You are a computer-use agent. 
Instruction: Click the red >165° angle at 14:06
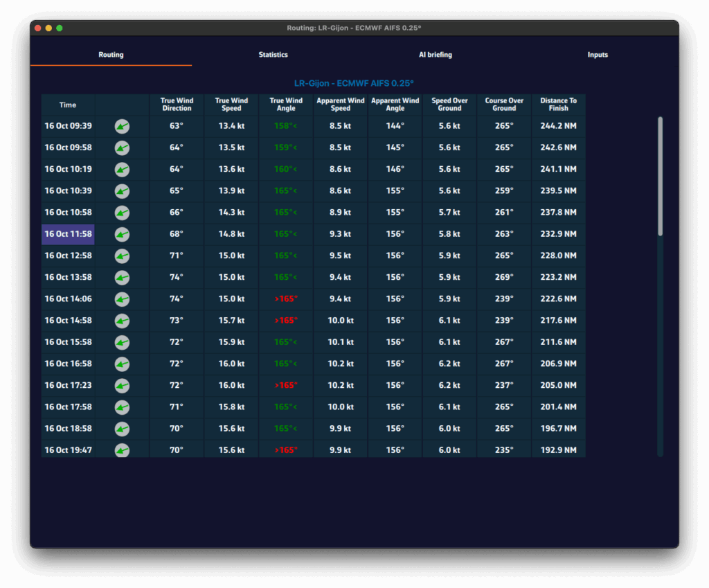click(286, 299)
